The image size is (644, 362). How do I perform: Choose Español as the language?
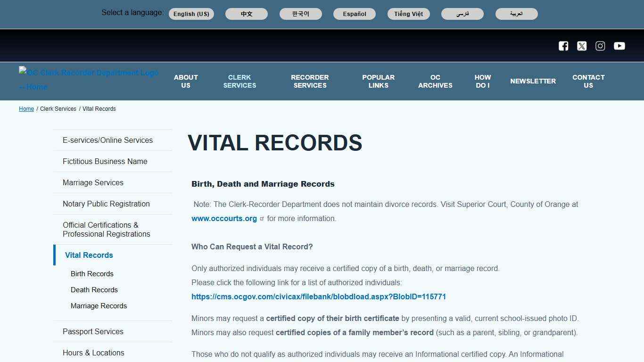pyautogui.click(x=354, y=14)
